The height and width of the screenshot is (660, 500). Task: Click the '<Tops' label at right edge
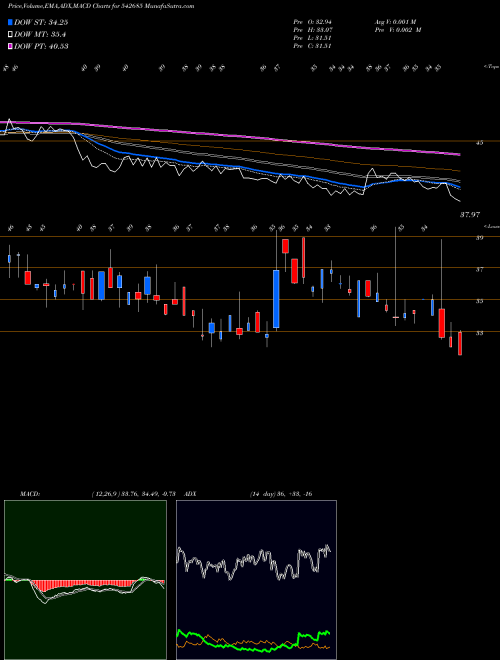pos(491,67)
